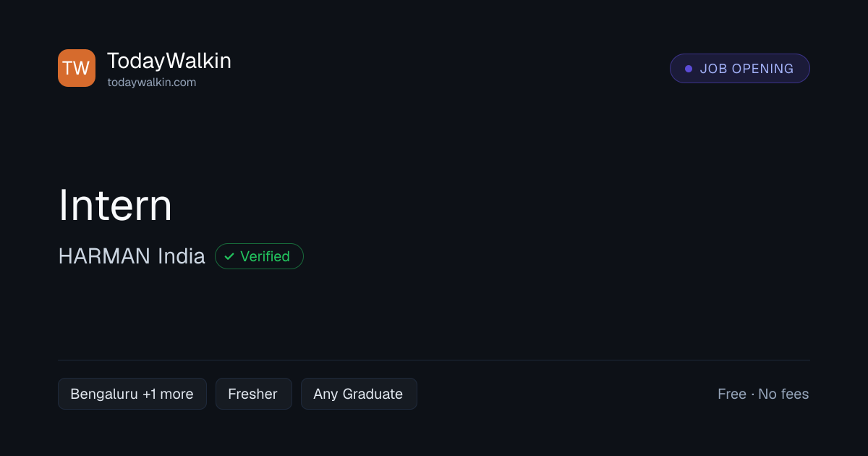
Task: Click the Graduate word in the qualification tag
Action: pyautogui.click(x=373, y=394)
